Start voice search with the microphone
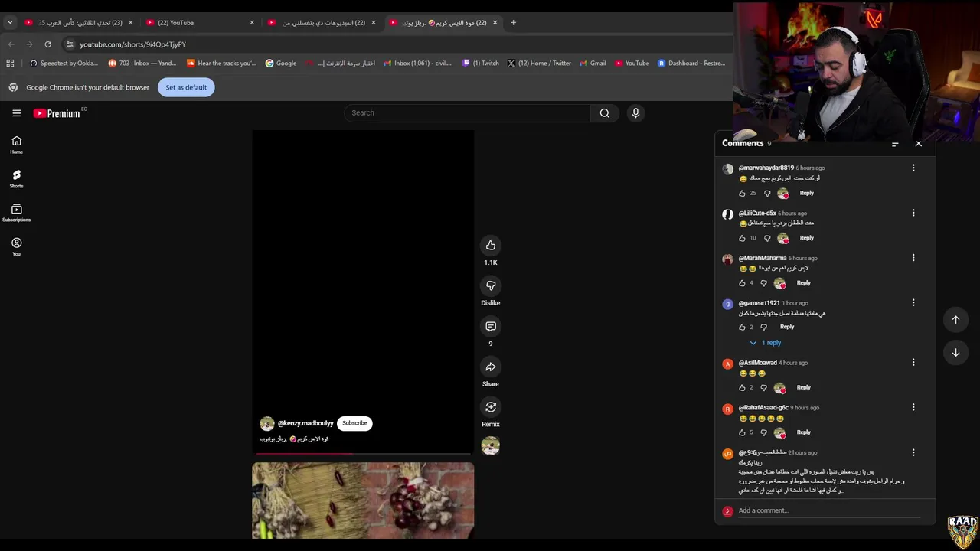980x551 pixels. 635,113
